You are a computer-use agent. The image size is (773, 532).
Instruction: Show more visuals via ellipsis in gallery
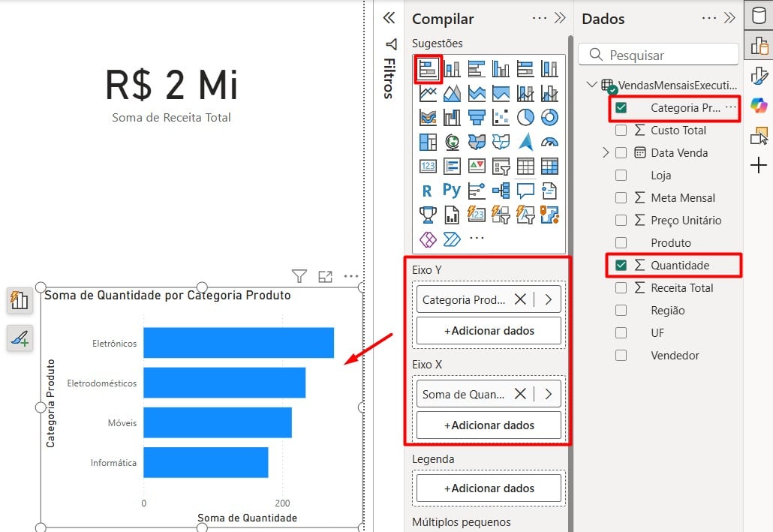pos(477,238)
